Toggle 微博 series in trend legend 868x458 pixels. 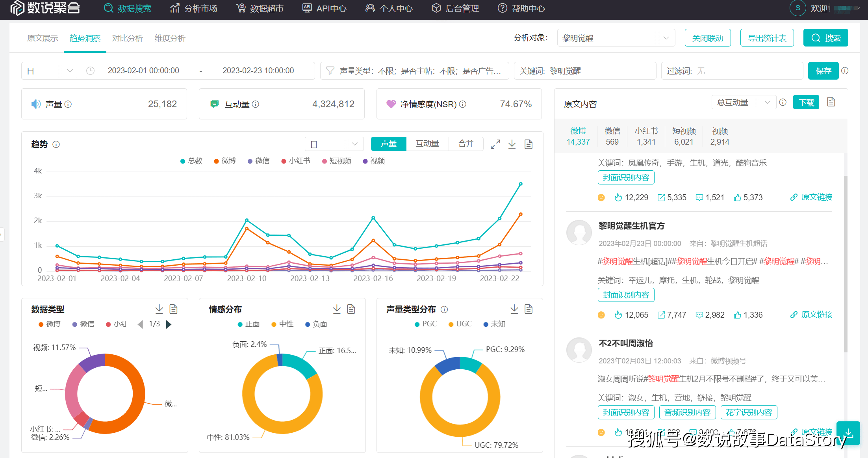point(225,161)
